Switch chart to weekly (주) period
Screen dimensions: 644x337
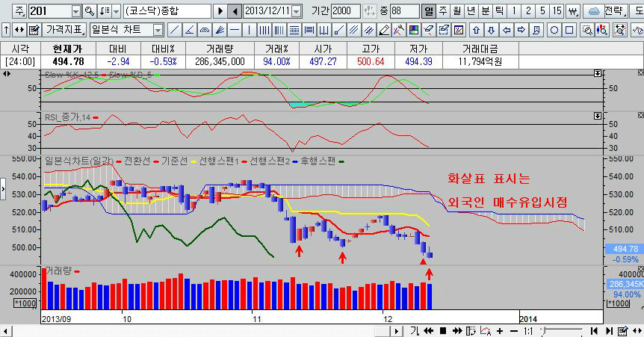[442, 11]
